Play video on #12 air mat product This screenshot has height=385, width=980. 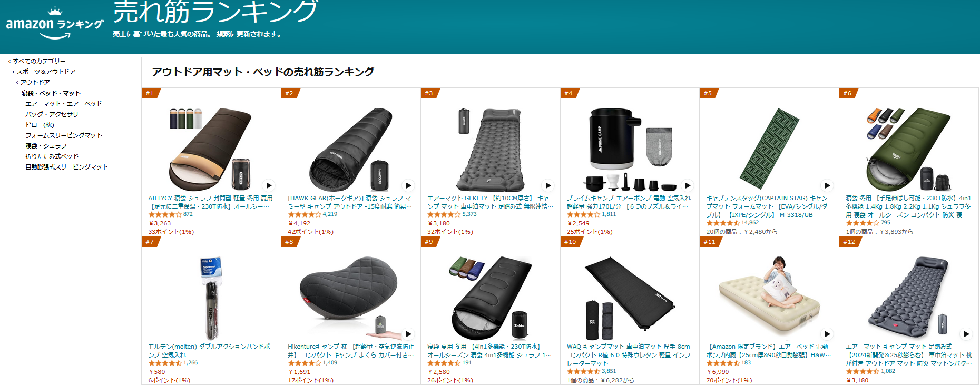[x=966, y=334]
